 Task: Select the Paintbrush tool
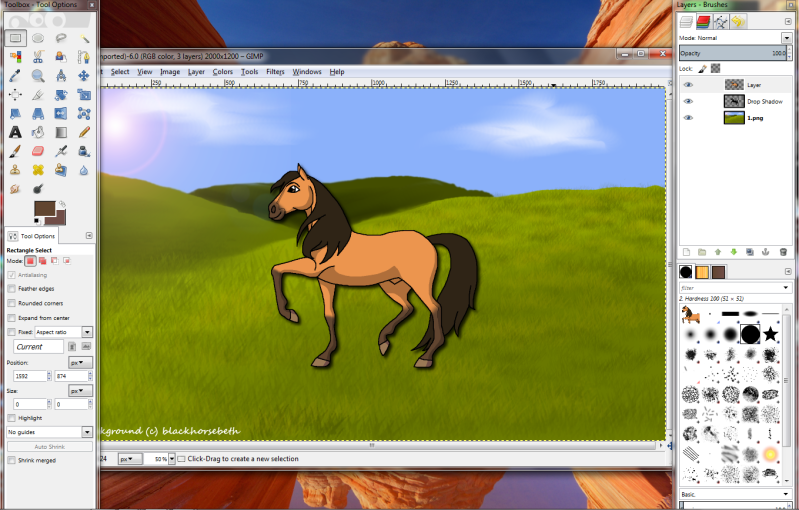[15, 151]
